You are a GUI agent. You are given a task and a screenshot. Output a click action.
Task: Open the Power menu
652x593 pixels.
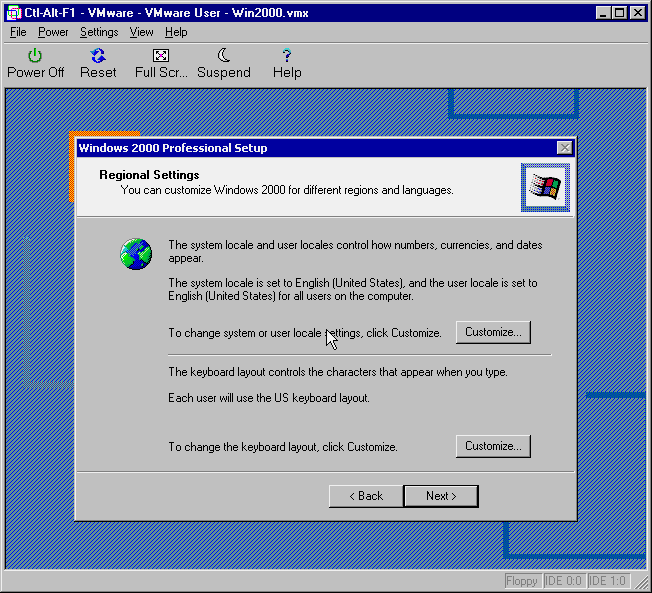[53, 32]
